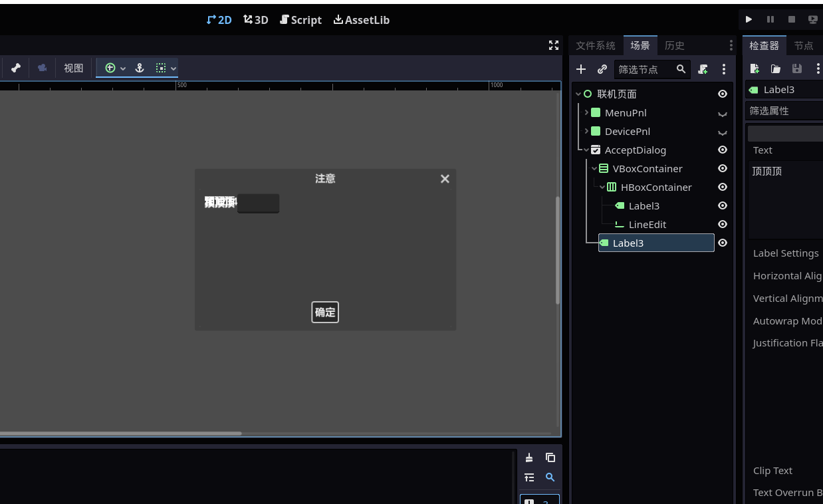
Task: Open the 视图 menu
Action: point(73,67)
